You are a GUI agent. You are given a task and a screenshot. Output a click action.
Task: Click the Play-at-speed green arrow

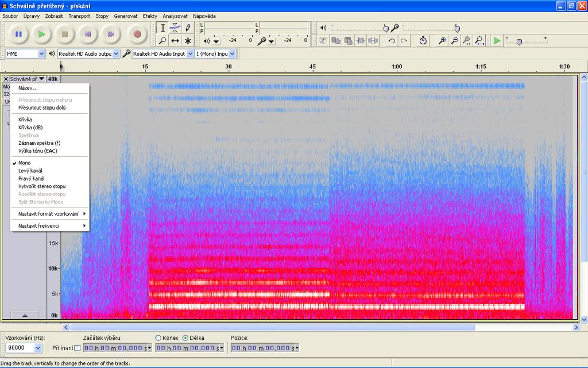tap(497, 41)
